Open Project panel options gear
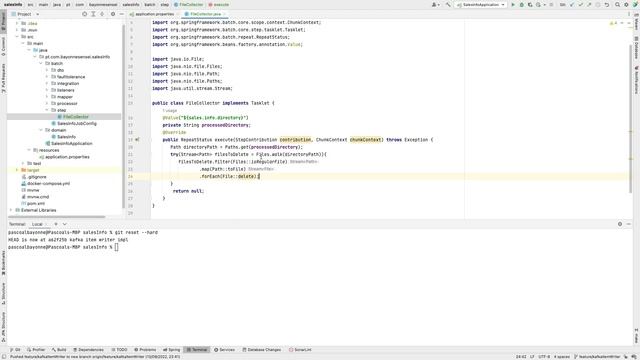This screenshot has width=640, height=360. 113,14
